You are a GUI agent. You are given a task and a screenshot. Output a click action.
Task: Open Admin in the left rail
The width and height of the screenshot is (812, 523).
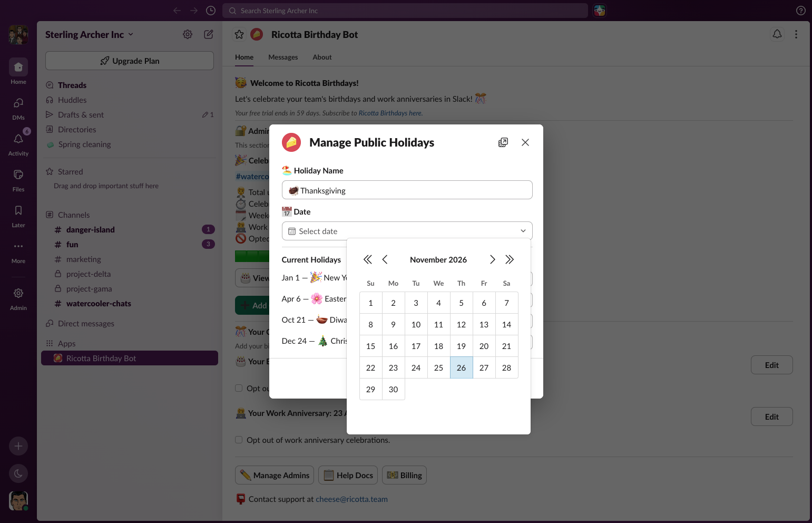(x=18, y=298)
